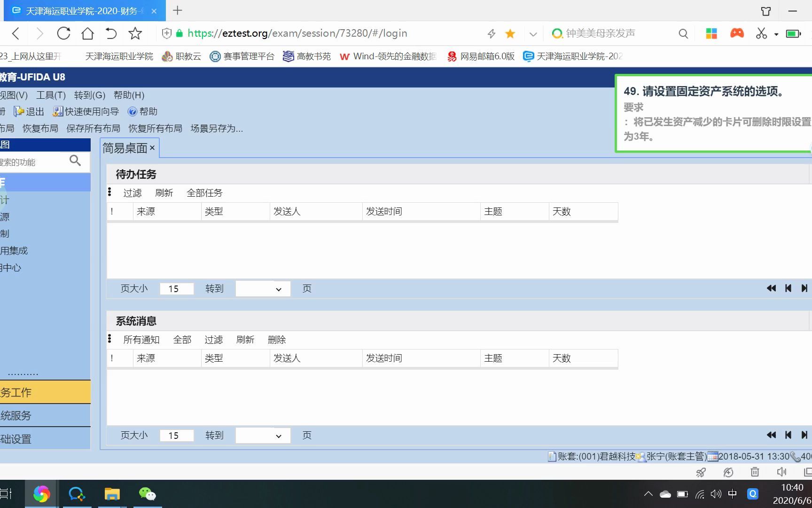Click 刷新 in 待办任务 panel

pos(164,193)
